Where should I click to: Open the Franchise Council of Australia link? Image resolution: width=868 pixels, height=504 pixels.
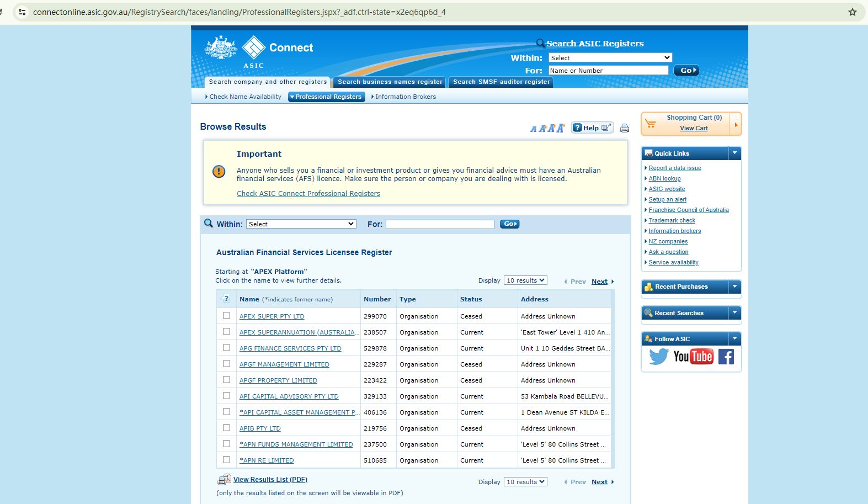click(x=689, y=210)
